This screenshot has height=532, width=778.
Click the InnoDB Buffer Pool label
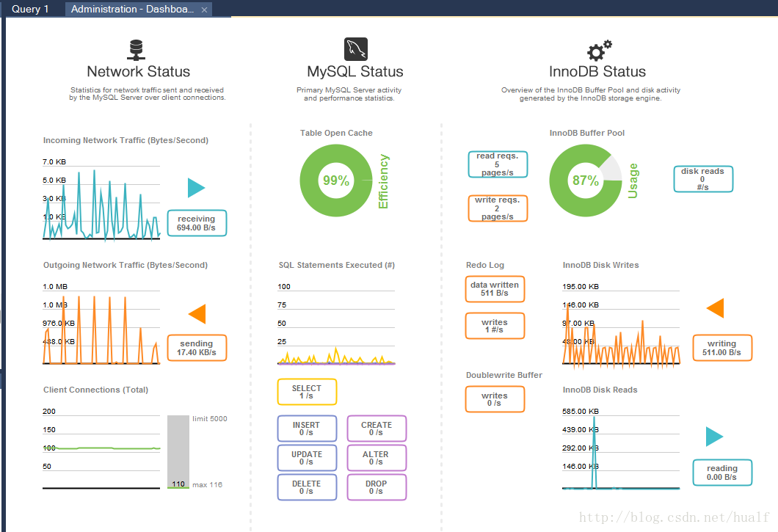click(x=587, y=133)
